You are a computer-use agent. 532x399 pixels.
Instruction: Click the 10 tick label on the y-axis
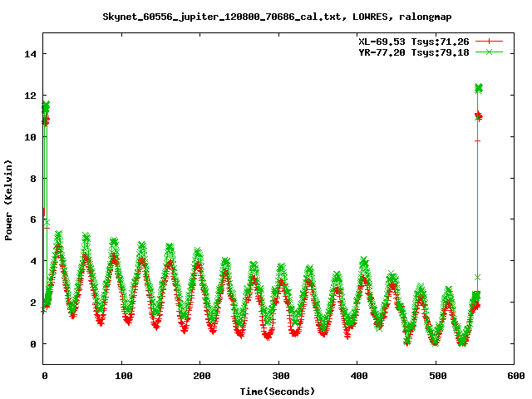31,136
